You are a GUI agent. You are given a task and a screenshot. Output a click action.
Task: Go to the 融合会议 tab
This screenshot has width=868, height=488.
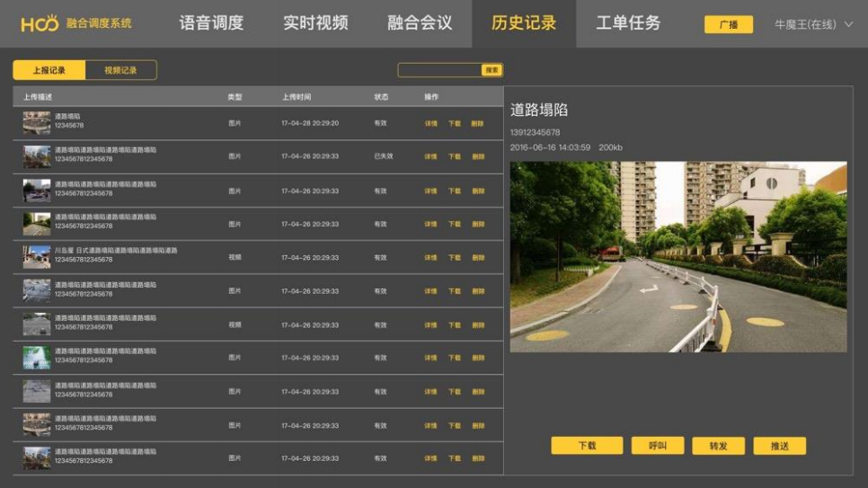click(420, 23)
